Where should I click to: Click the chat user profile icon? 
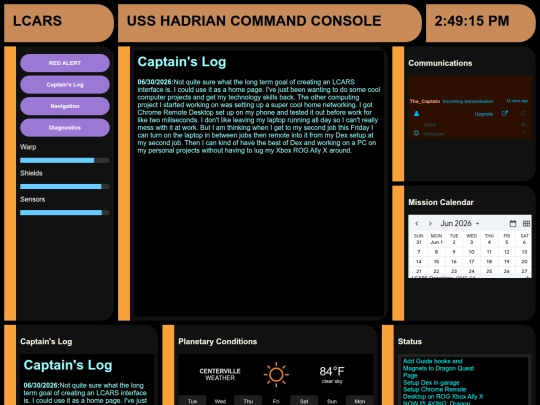click(x=416, y=114)
